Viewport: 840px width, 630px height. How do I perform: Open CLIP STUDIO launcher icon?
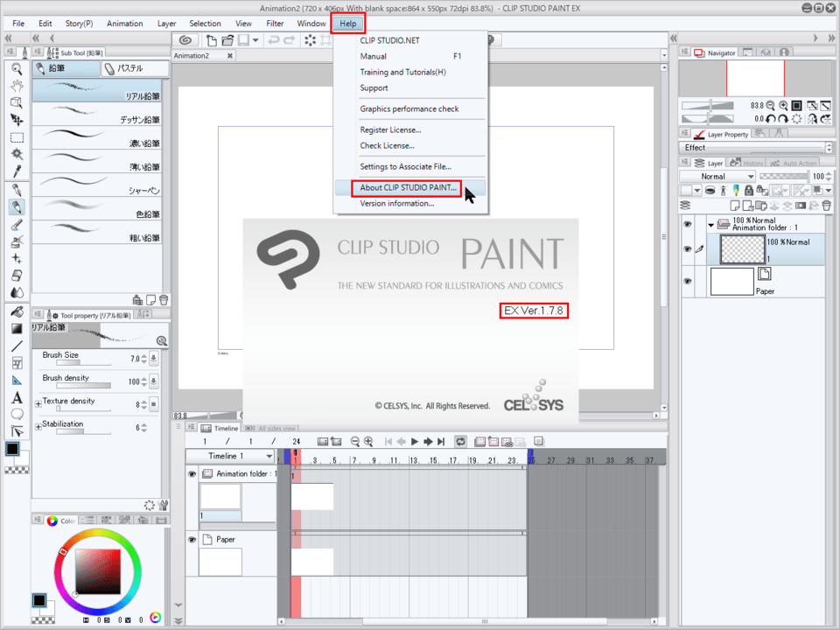[x=185, y=40]
